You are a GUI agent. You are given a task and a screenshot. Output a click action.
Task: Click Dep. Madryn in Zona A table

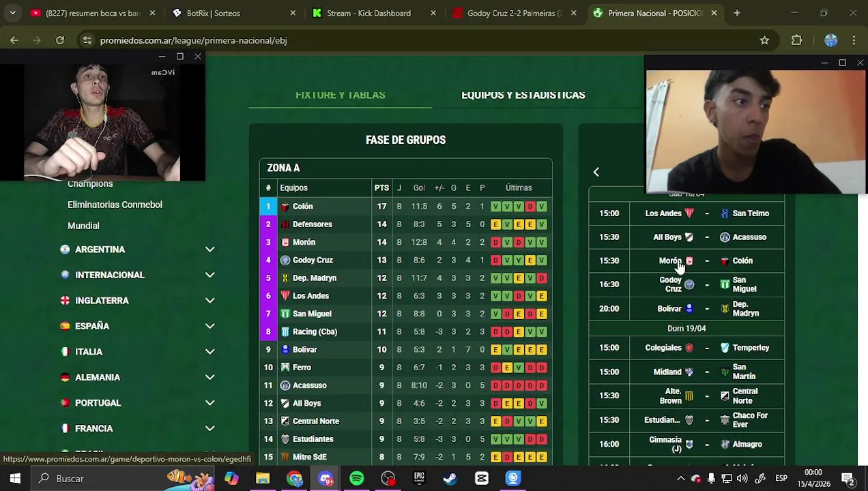(x=314, y=278)
